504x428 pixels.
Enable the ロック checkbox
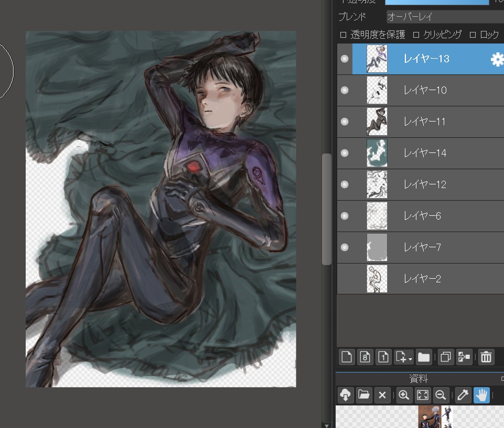(473, 35)
